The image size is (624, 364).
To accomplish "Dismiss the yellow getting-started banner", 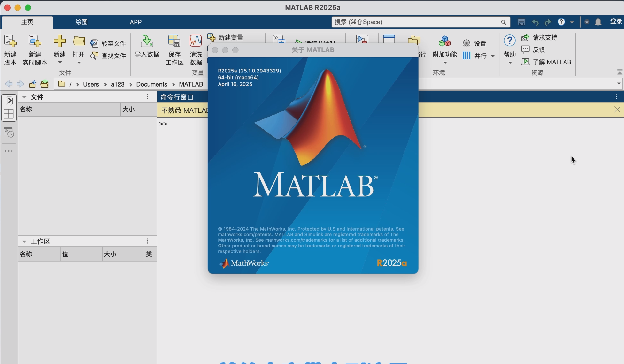I will coord(617,110).
